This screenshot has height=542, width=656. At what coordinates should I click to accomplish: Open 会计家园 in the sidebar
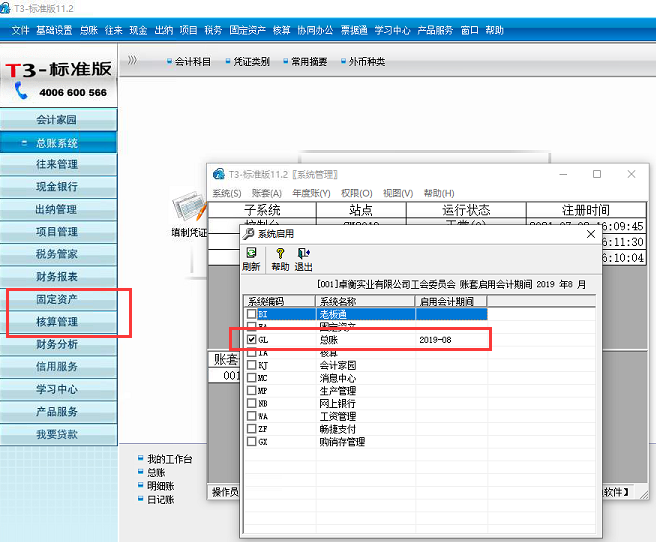point(58,120)
